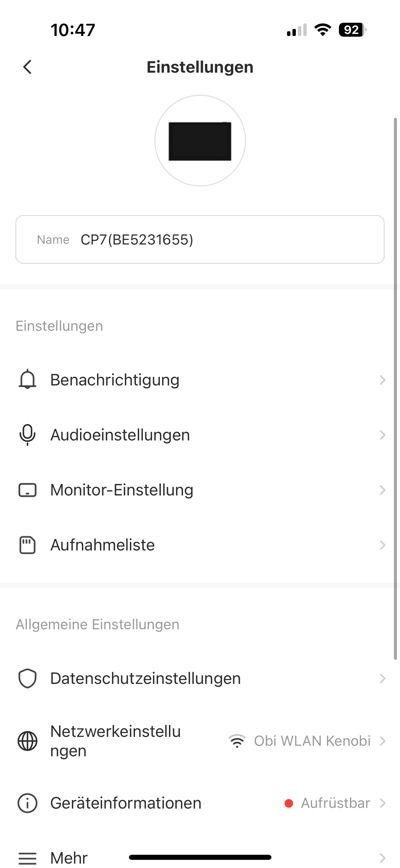Expand the Audioeinstellungen chevron
This screenshot has width=400, height=868.
click(382, 435)
